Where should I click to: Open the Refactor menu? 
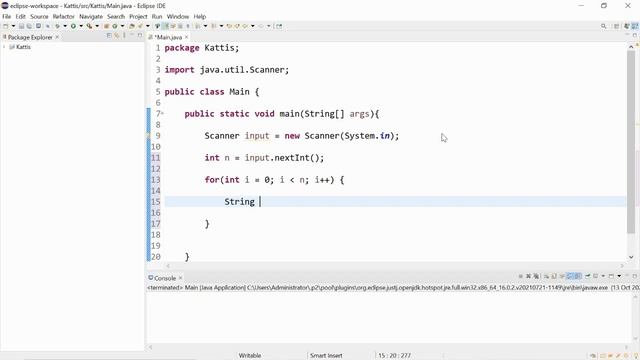click(64, 16)
